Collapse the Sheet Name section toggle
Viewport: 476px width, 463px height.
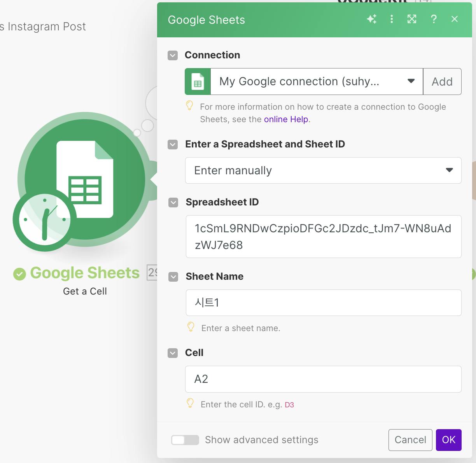(x=173, y=277)
